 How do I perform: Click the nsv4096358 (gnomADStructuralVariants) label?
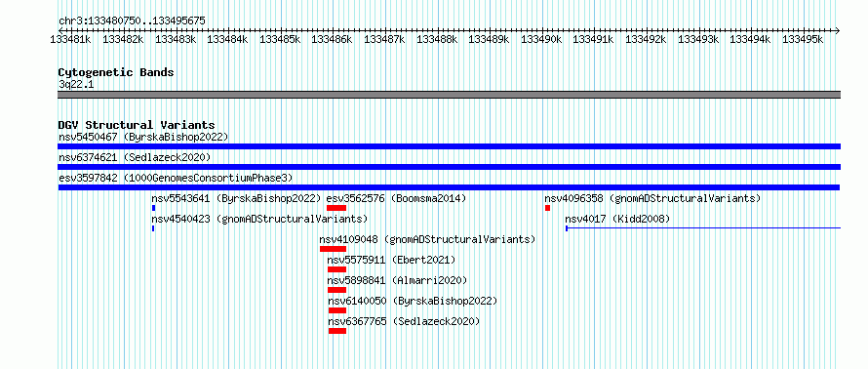[652, 198]
